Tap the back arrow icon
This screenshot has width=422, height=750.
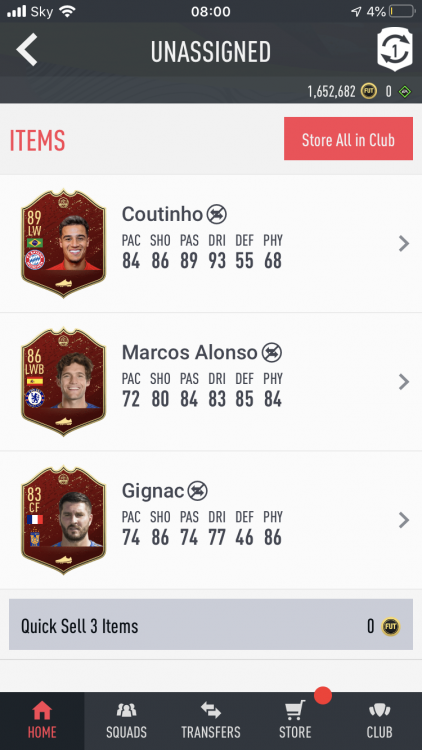point(26,50)
